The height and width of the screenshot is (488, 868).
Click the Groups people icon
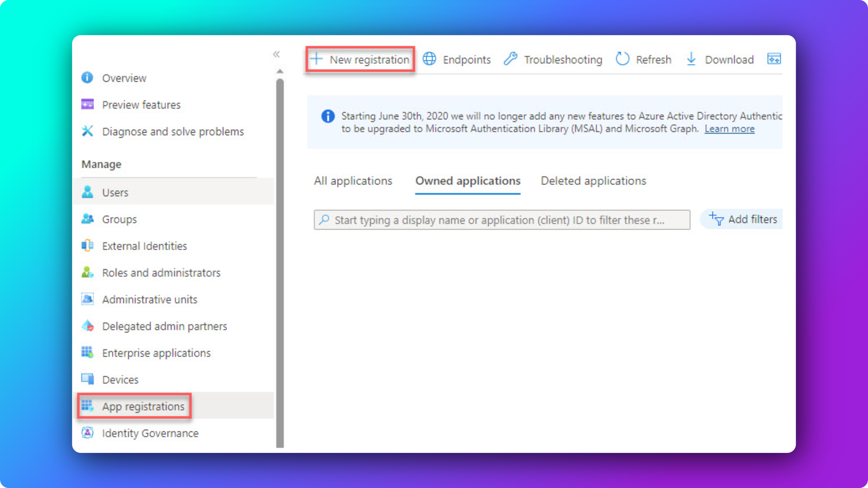[87, 219]
